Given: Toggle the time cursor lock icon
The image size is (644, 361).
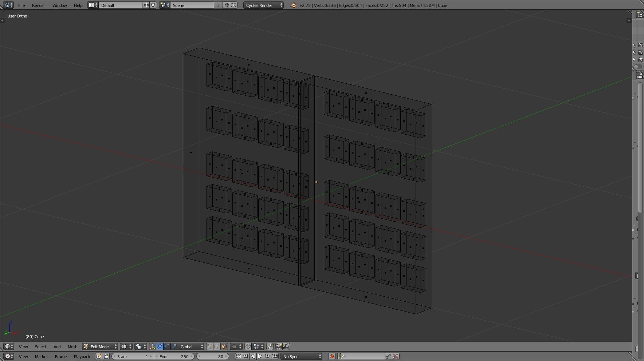Looking at the screenshot, I should click(106, 356).
